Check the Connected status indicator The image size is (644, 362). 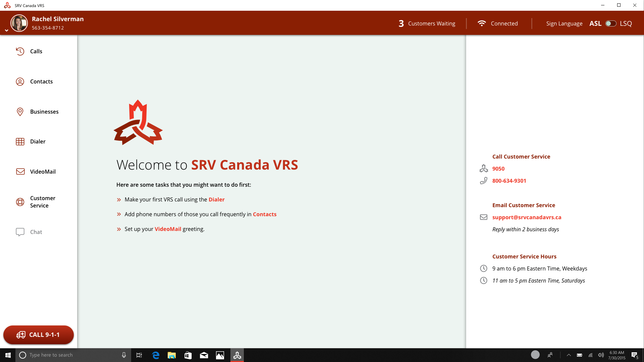(x=498, y=23)
